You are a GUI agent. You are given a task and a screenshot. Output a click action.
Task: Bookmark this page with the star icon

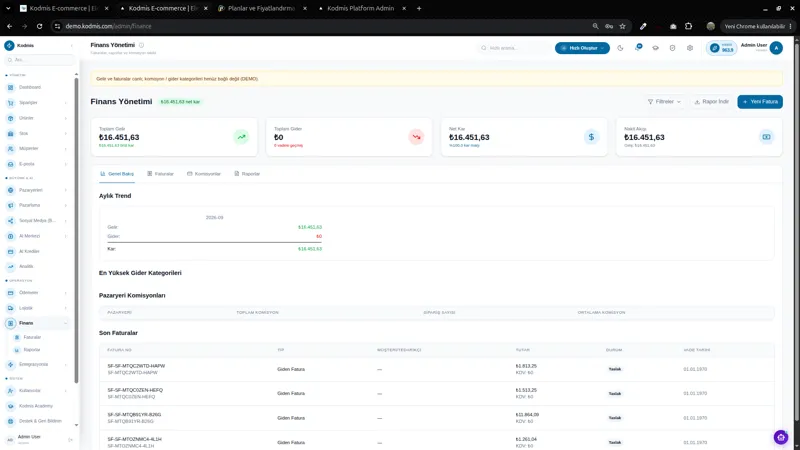click(x=622, y=26)
